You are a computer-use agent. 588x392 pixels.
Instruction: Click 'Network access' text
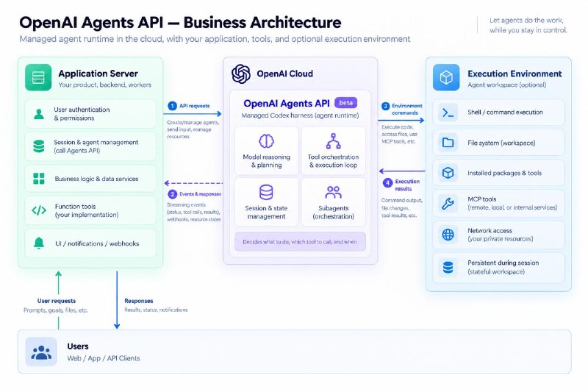(x=490, y=231)
